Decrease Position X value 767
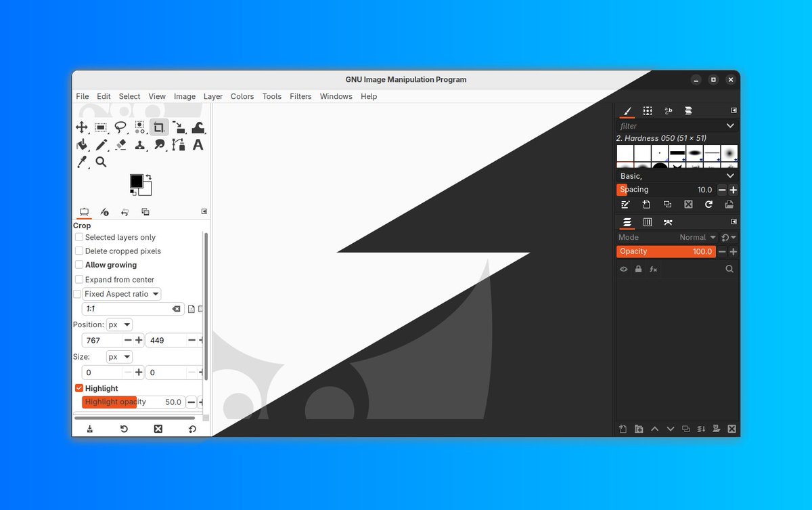Screen dimensions: 812x510 [128, 340]
